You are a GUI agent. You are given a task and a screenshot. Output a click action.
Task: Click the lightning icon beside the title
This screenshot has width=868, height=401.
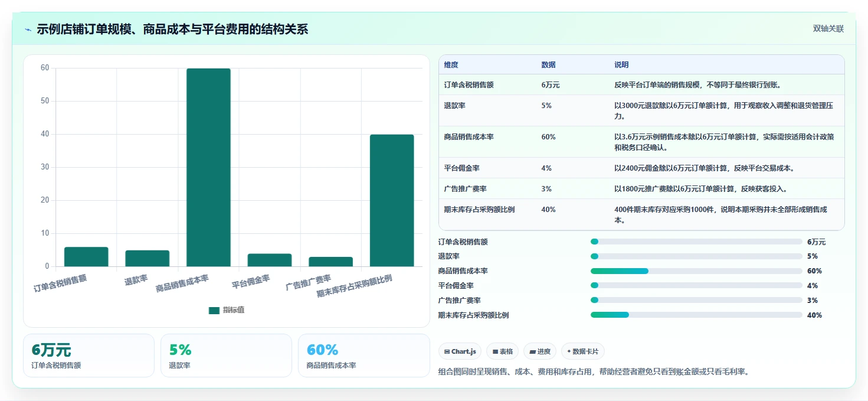tap(28, 30)
